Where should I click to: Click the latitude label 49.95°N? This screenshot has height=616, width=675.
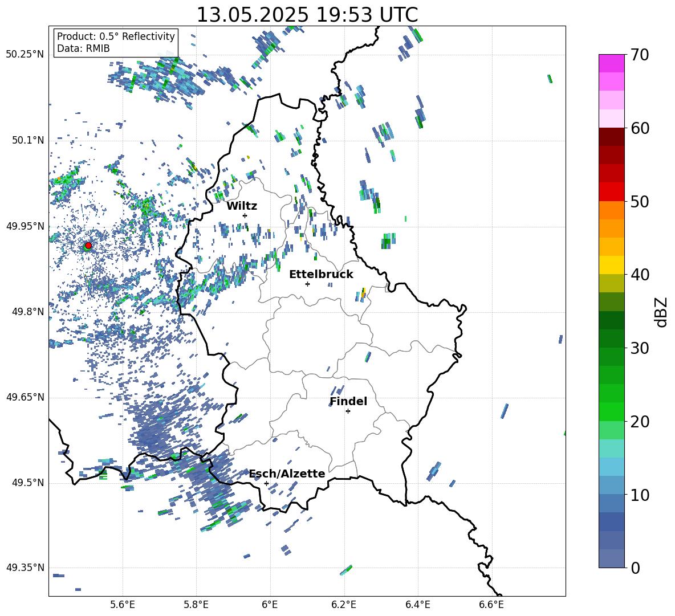coord(25,226)
